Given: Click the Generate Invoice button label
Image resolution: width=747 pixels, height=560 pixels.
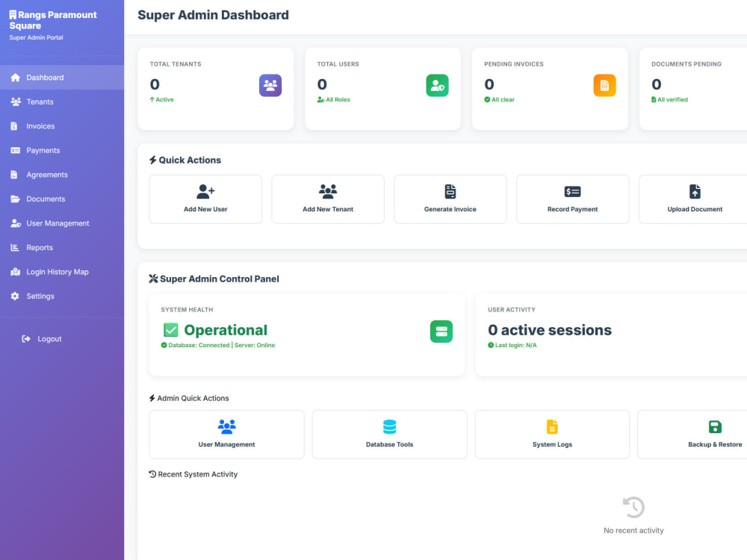Looking at the screenshot, I should [450, 209].
